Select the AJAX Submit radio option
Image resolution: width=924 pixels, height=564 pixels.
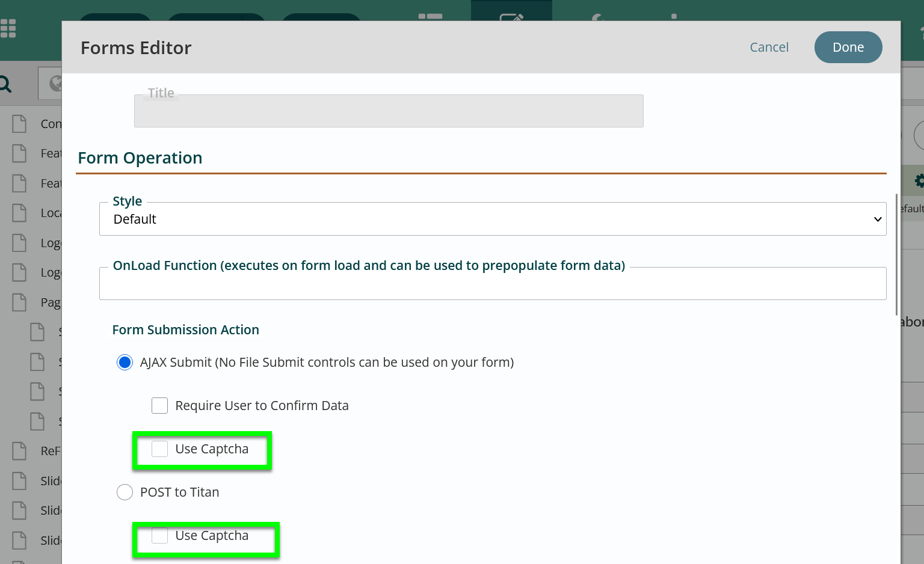pos(125,362)
